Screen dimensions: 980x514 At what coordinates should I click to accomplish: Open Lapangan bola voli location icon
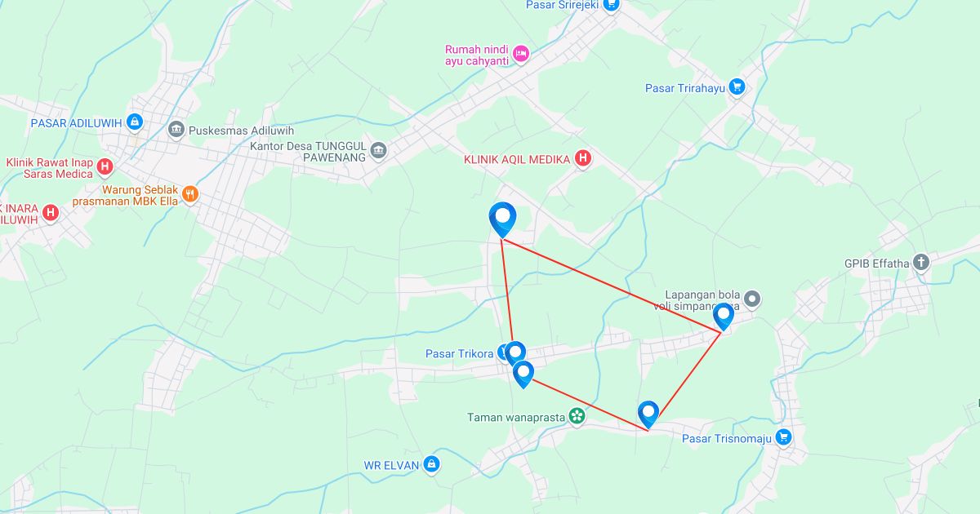coord(752,299)
